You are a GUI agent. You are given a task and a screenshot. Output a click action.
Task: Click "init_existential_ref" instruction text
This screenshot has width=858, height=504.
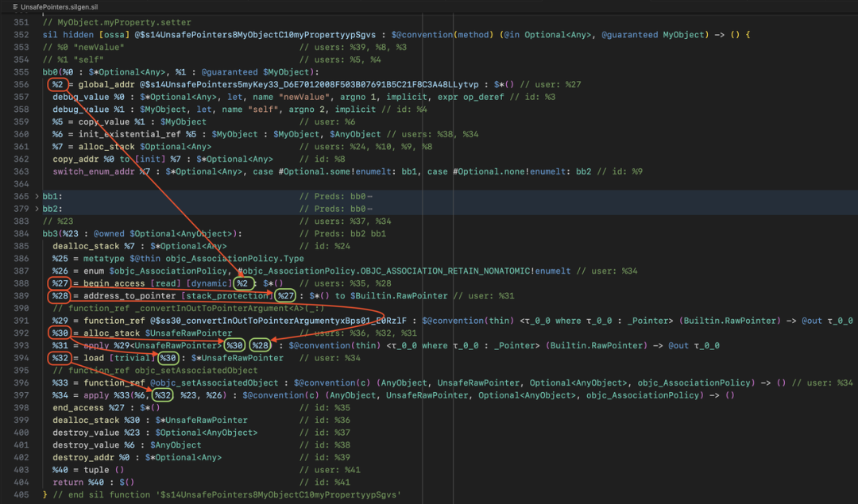[129, 134]
